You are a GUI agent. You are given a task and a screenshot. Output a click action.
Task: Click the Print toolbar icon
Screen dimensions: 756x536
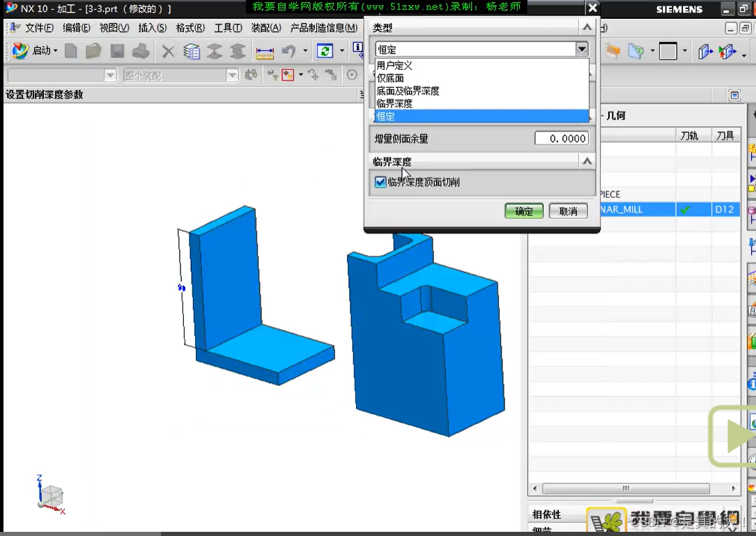tap(141, 51)
